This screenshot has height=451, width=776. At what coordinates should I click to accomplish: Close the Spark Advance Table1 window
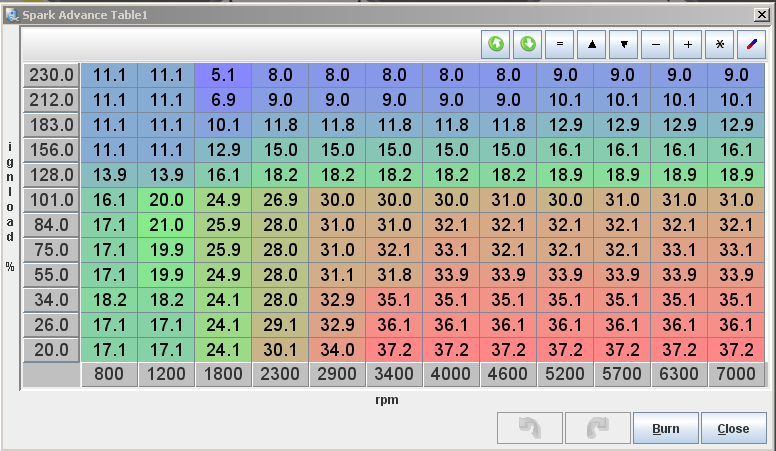tap(761, 14)
